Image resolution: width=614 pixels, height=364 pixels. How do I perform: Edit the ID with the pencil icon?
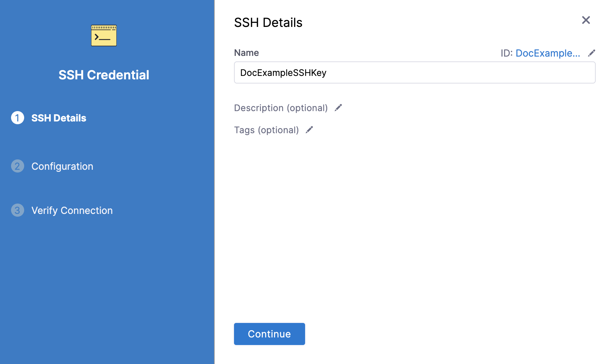pyautogui.click(x=592, y=53)
